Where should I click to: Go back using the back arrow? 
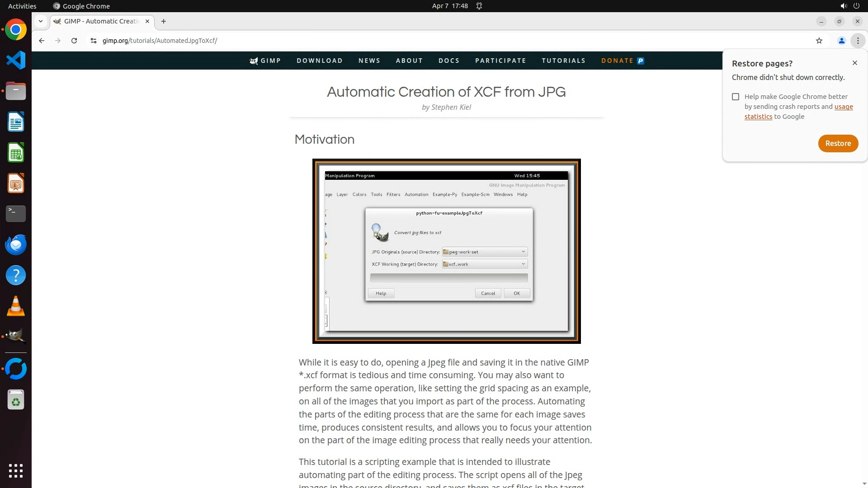[x=42, y=41]
